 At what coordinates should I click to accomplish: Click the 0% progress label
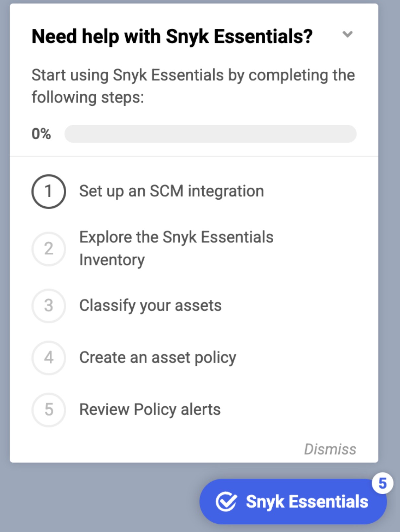pos(41,134)
